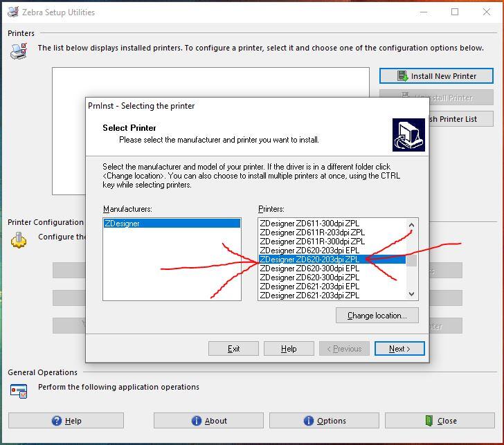Select ZDesigner ZD621-203dpi EPL printer
Viewport: 504px width, 445px height.
[332, 287]
